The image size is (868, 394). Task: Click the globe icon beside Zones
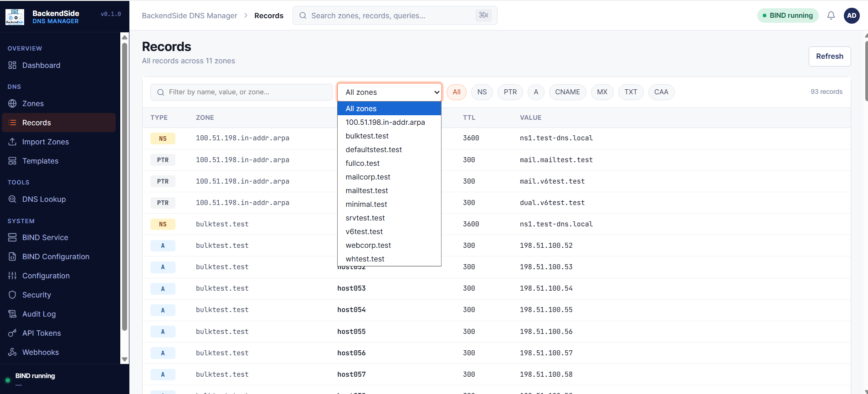click(12, 103)
